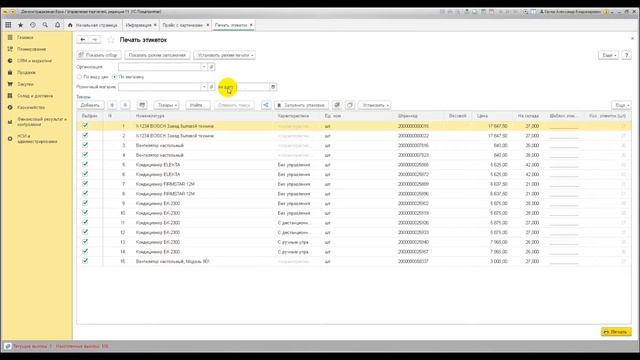Image resolution: width=640 pixels, height=360 pixels.
Task: Uncheck row 7 Кондиционер FIRMSTAR 12M checkbox
Action: (x=85, y=184)
